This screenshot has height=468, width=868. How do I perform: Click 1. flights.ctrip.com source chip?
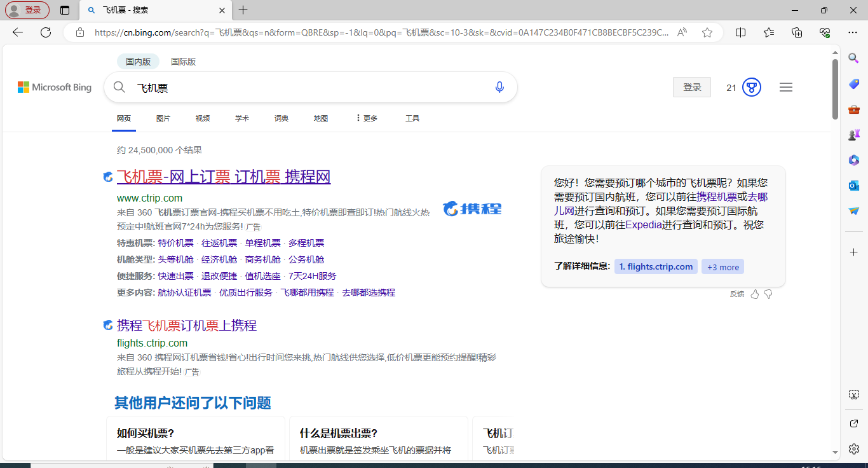tap(656, 267)
